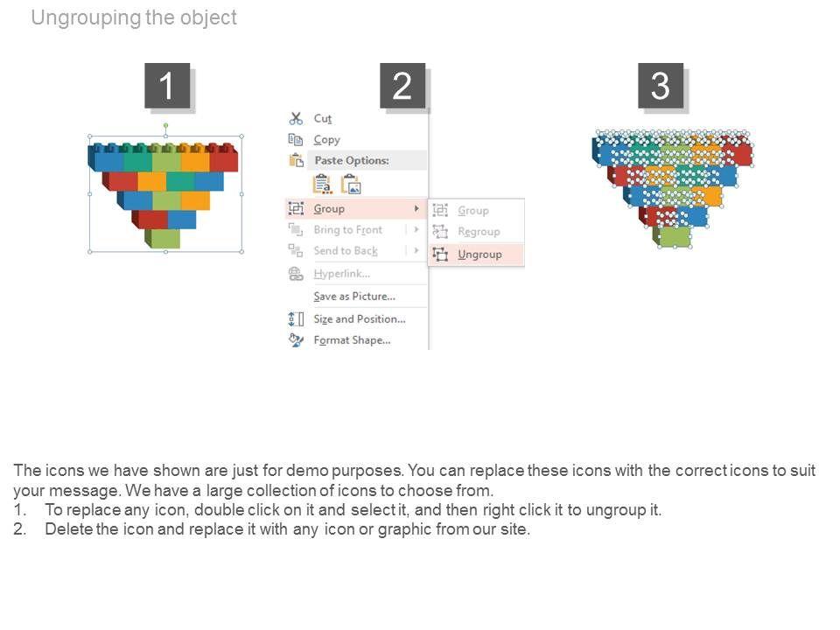The width and height of the screenshot is (840, 630).
Task: Select the Keep Source Formatting paste icon
Action: pos(322,185)
